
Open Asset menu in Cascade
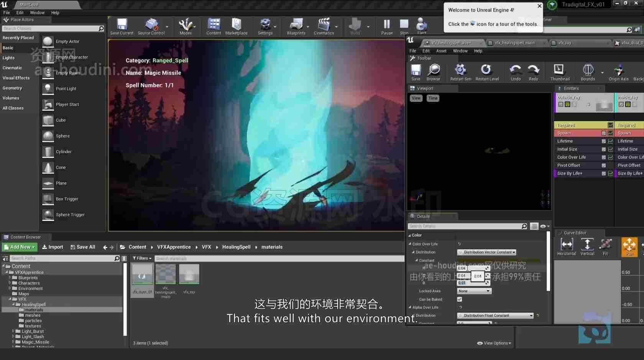point(441,51)
